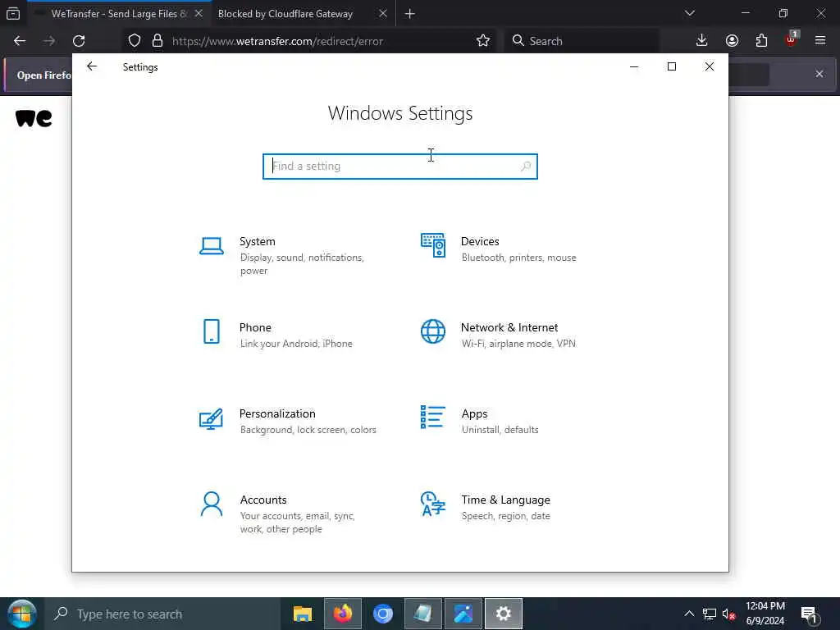840x630 pixels.
Task: Click the 'Bluetooth, printers, mouse' description
Action: tap(519, 258)
